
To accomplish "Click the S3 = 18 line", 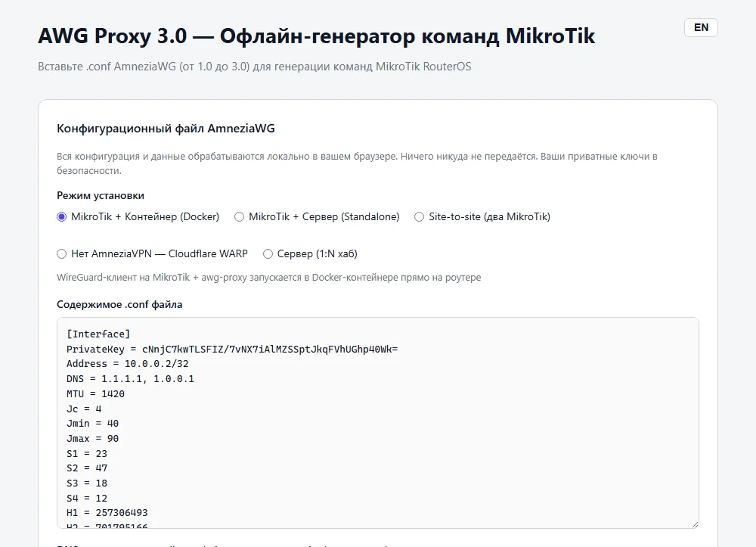I will pyautogui.click(x=87, y=483).
